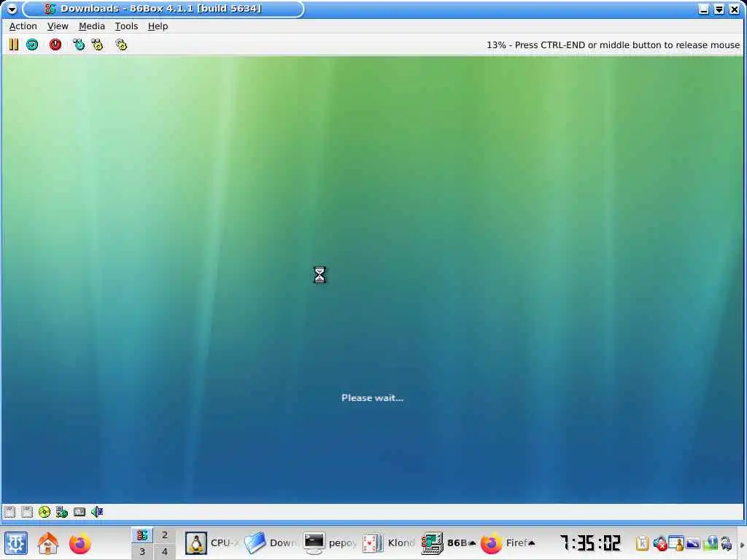Send Ctrl+Alt+Esc using the yellow keys icon
Image resolution: width=747 pixels, height=560 pixels.
[98, 44]
